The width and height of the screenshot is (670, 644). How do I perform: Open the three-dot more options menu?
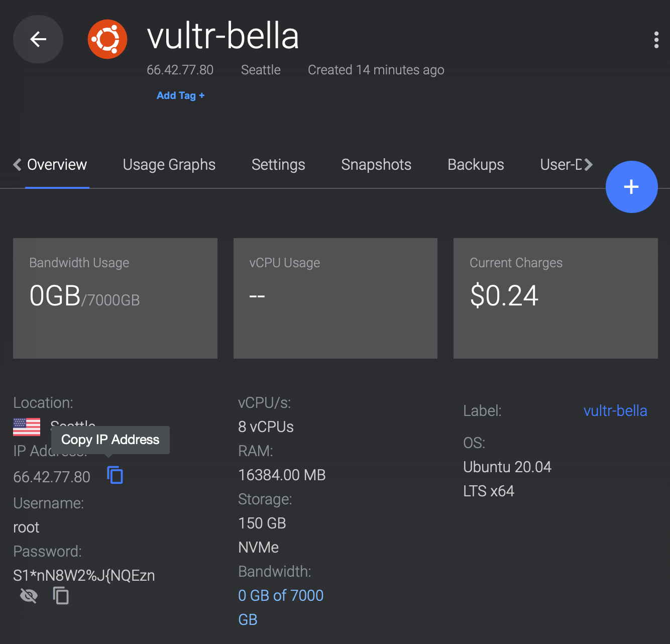[x=656, y=40]
